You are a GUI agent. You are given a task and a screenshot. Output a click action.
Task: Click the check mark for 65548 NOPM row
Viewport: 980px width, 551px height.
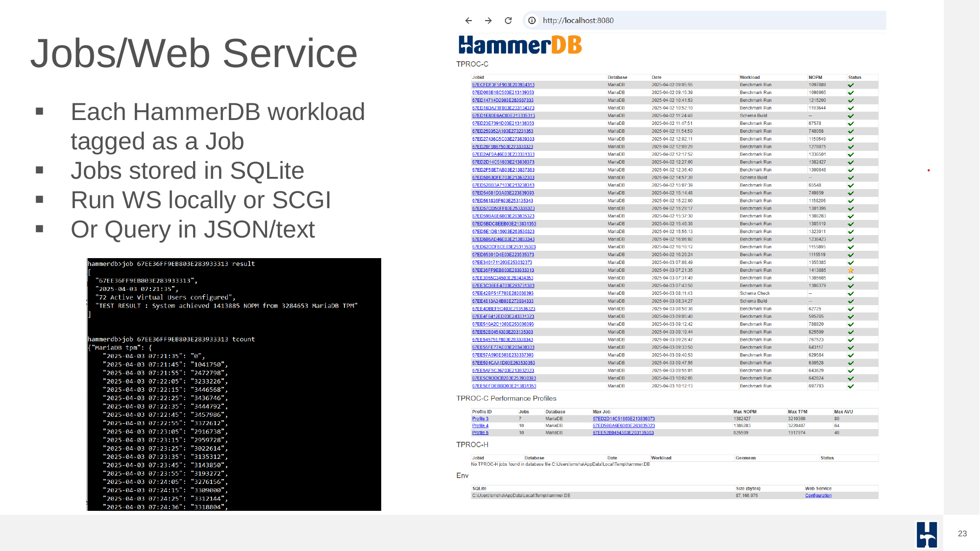(851, 185)
